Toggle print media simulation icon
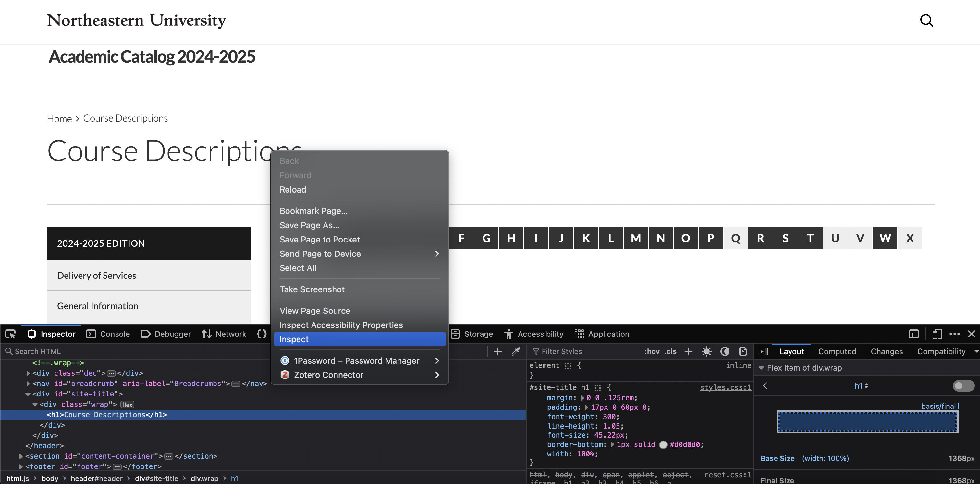Image resolution: width=980 pixels, height=484 pixels. (743, 351)
